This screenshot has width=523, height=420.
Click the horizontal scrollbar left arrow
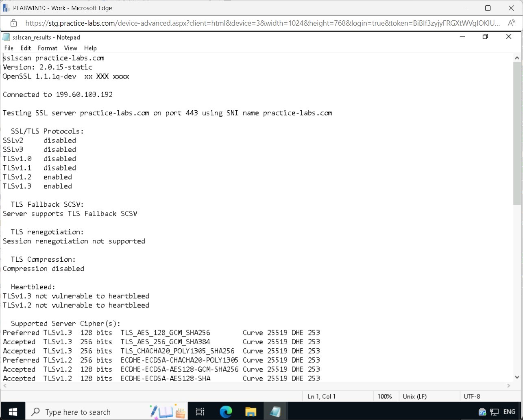coord(4,385)
